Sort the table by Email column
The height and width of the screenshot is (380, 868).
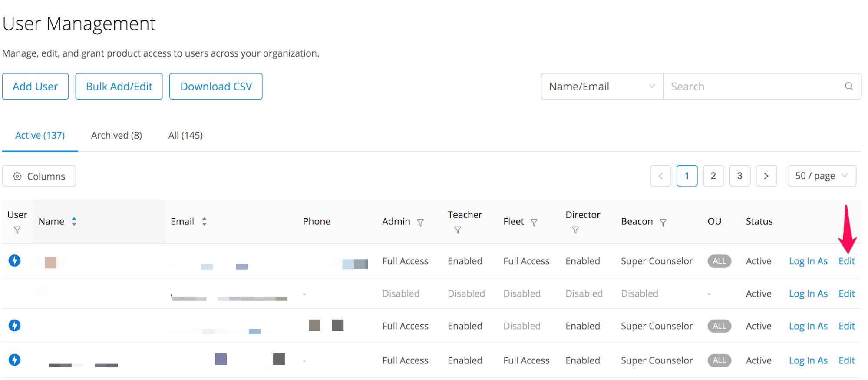[x=204, y=221]
